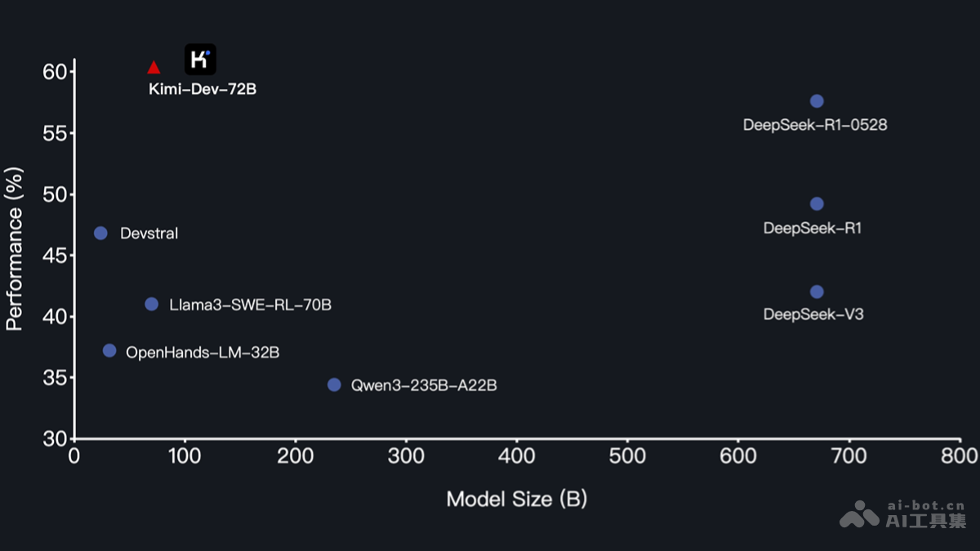Click the red triangle marker for Kimi-Dev-72B
Screen dimensions: 980x551
154,68
